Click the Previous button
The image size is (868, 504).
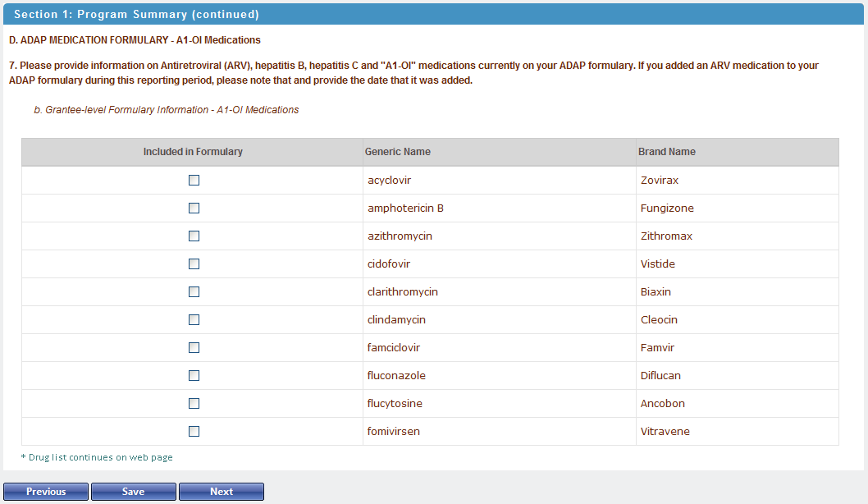(46, 492)
